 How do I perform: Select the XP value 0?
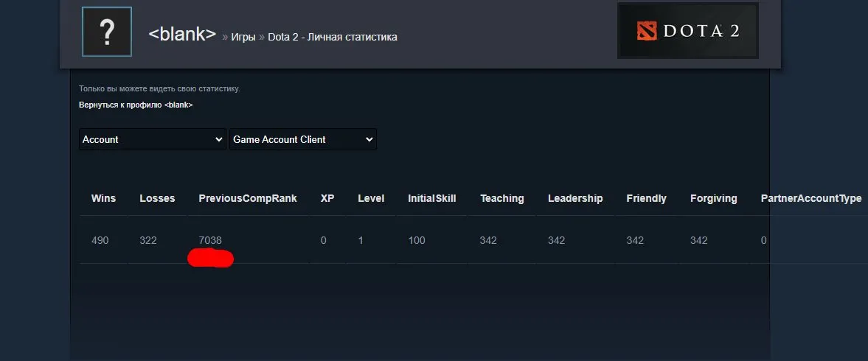(x=324, y=240)
